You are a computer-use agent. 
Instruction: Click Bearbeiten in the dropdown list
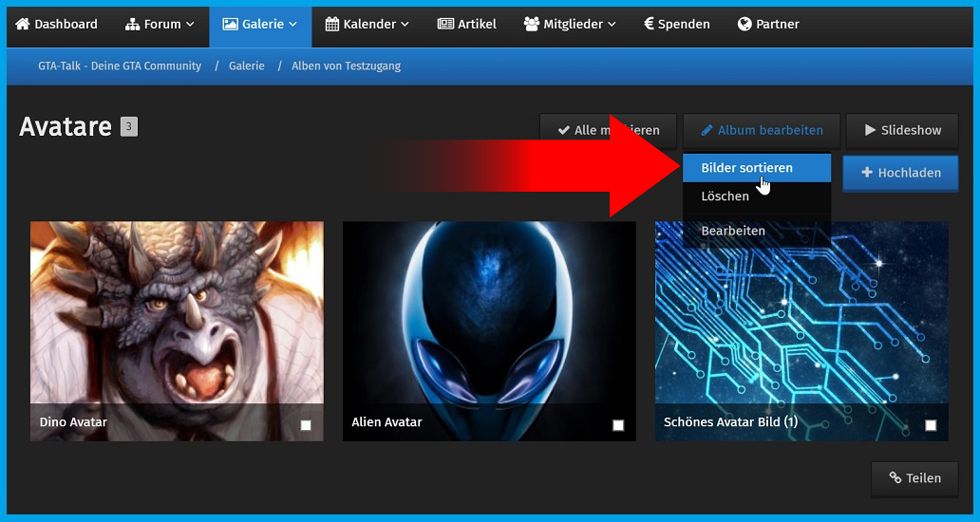click(732, 231)
